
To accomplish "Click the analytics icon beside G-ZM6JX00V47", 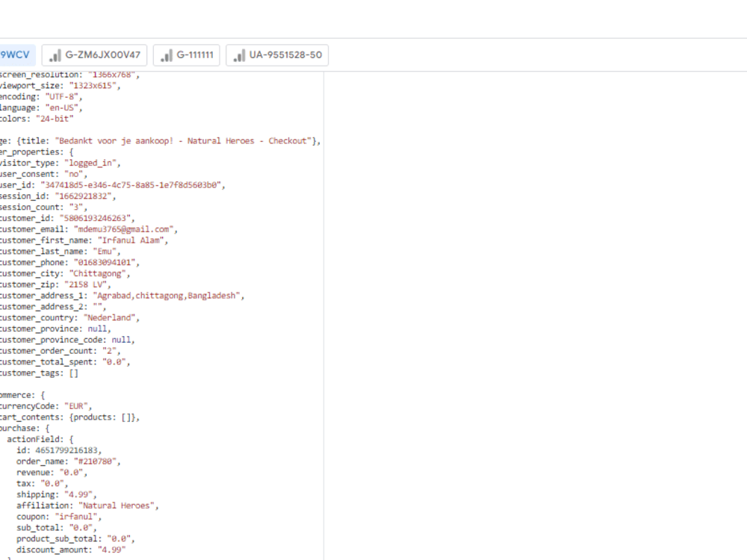I will [x=55, y=55].
